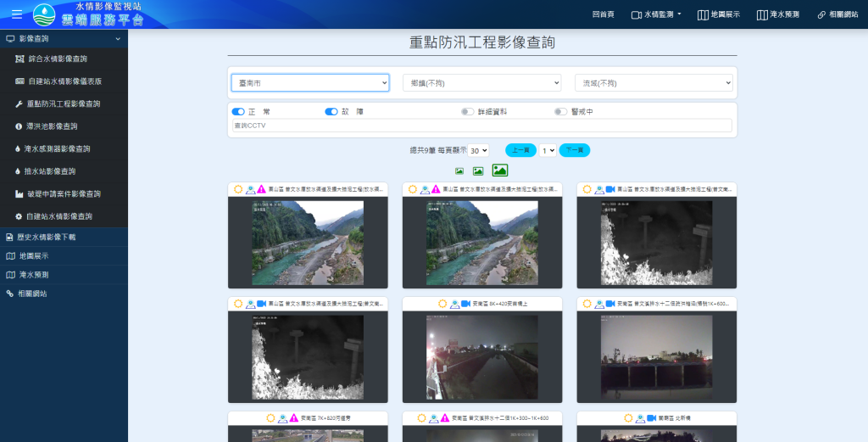Screen dimensions: 868x442
Task: Click the sun icon on 關廟區 北新橋 card
Action: pyautogui.click(x=628, y=417)
